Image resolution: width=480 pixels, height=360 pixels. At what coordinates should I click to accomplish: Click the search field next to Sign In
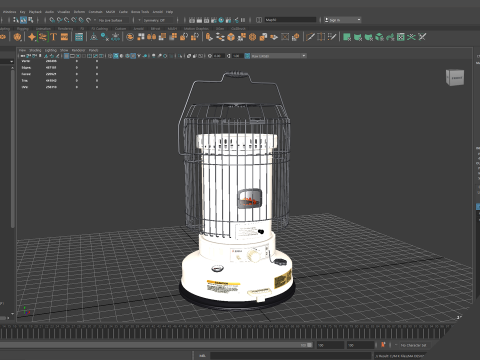click(x=290, y=20)
